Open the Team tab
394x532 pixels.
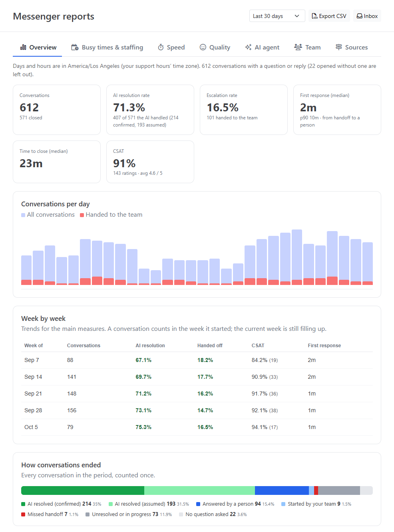click(x=307, y=47)
